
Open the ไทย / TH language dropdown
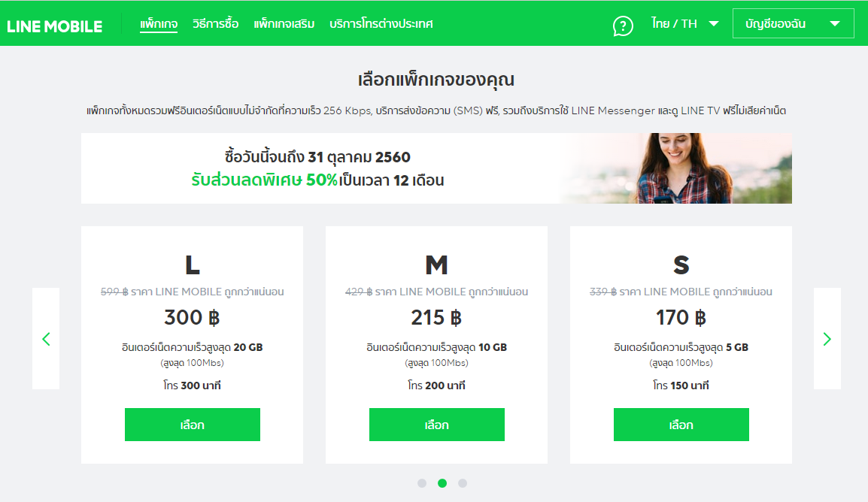tap(684, 24)
